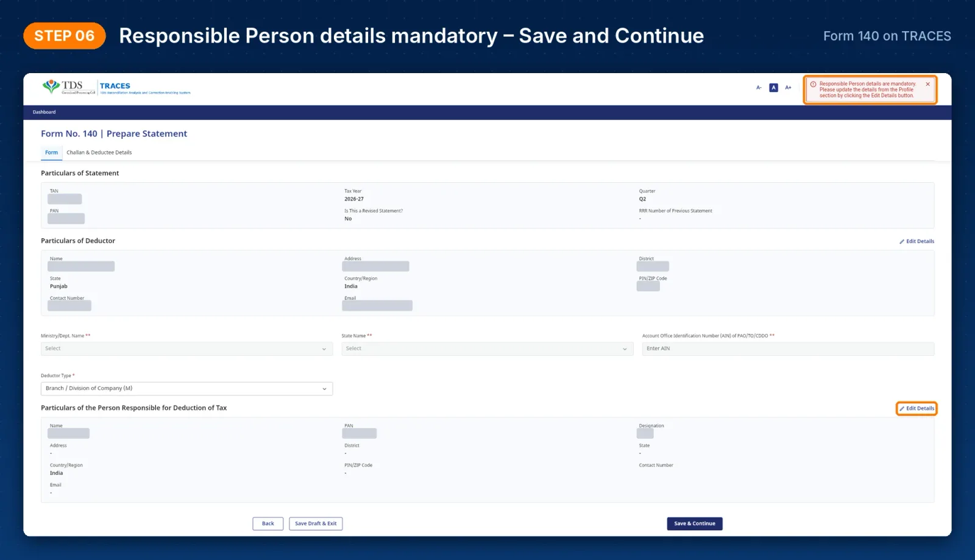Open the Deductor Type dropdown
This screenshot has height=560, width=975.
(x=186, y=389)
